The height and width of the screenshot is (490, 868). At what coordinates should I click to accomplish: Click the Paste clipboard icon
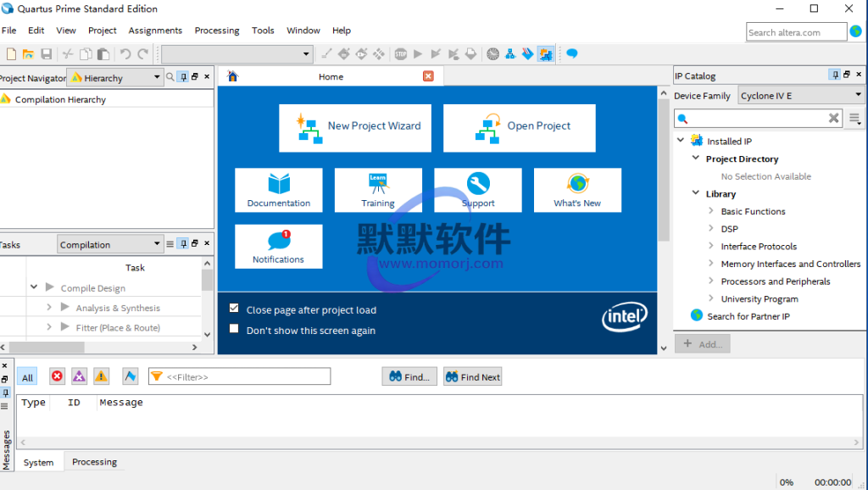[103, 53]
